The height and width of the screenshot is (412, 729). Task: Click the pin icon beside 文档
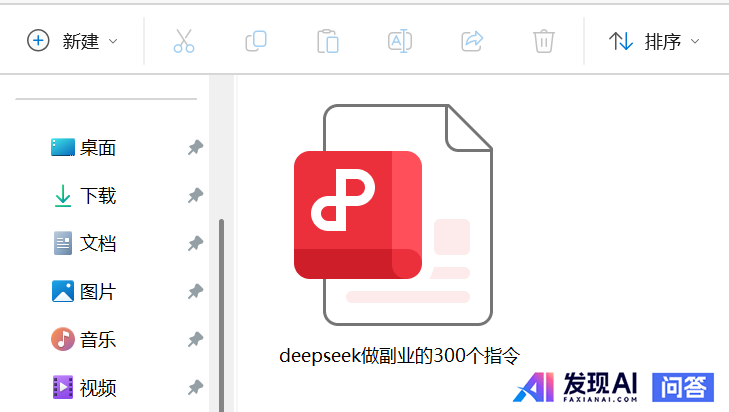tap(196, 244)
